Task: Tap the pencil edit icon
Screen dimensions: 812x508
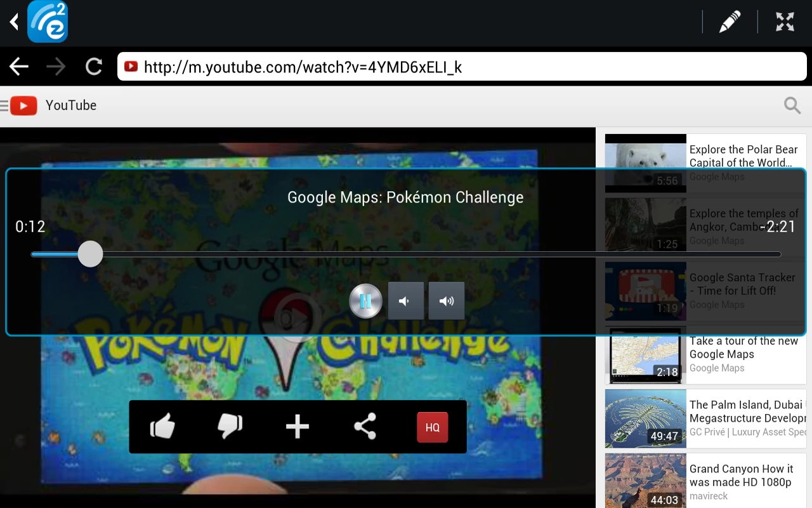Action: (x=730, y=22)
